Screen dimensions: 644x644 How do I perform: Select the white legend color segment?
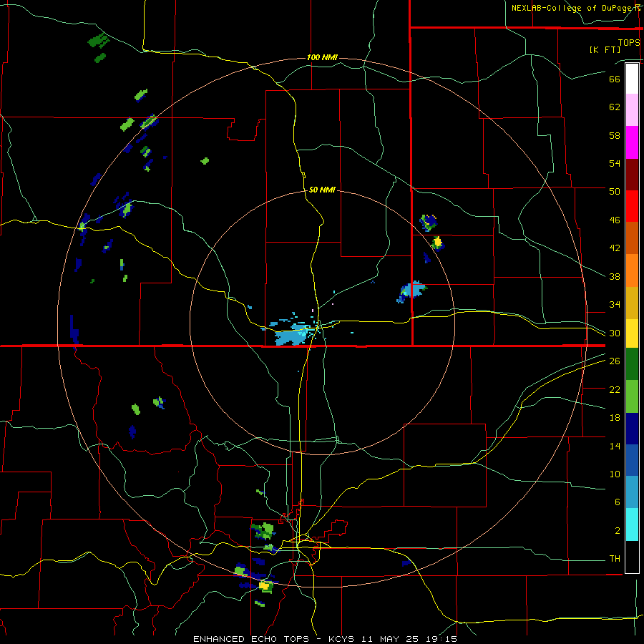632,79
